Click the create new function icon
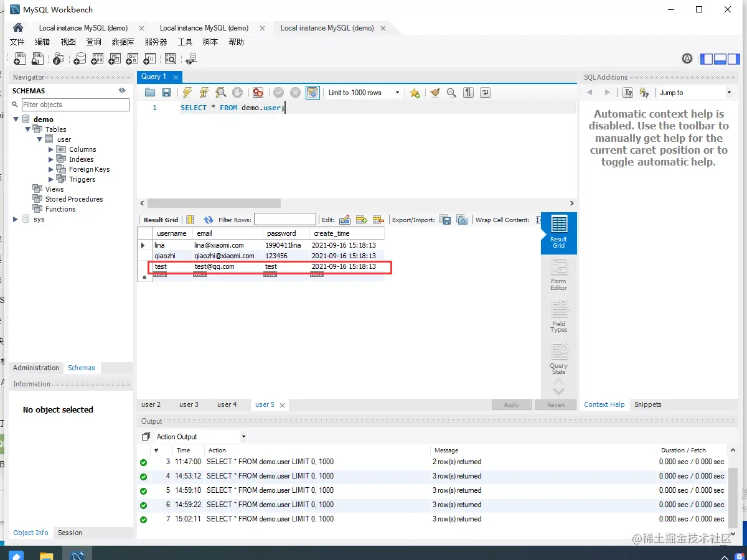This screenshot has height=560, width=747. tap(149, 58)
